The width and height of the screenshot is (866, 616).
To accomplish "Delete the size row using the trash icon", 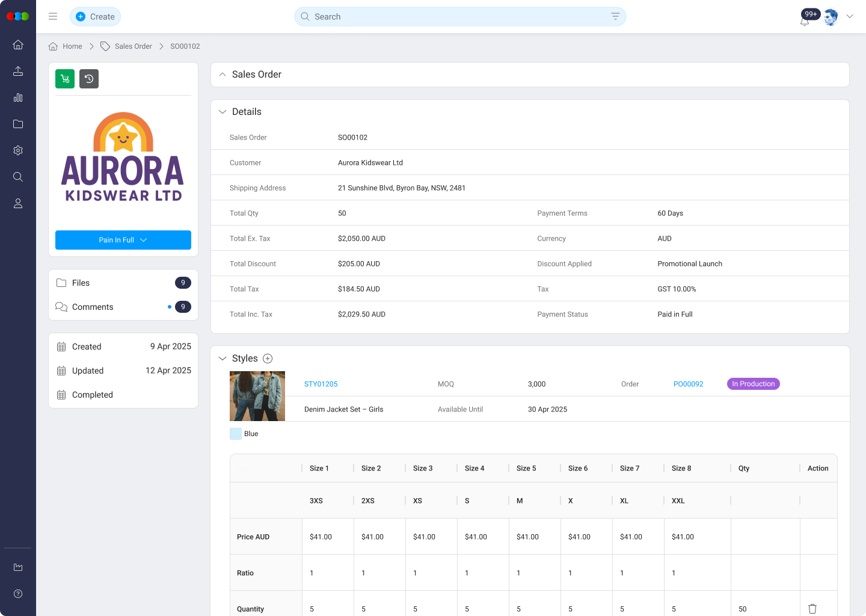I will pos(812,609).
